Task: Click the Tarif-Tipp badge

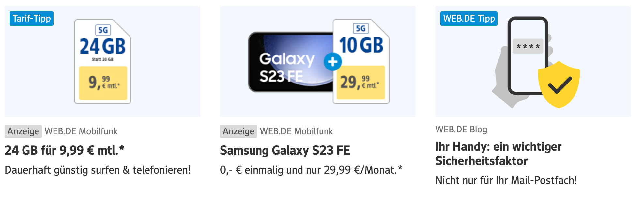Action: 32,19
